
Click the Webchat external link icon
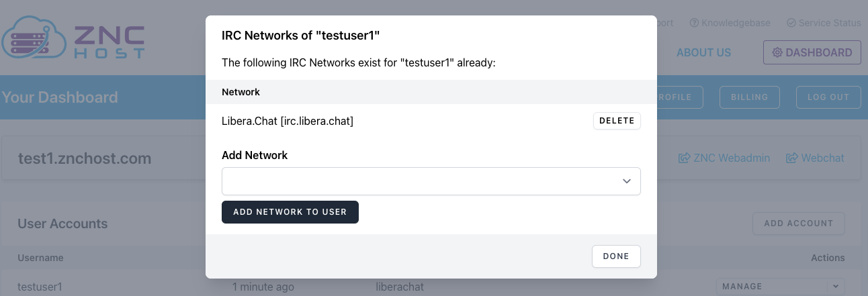click(x=793, y=158)
